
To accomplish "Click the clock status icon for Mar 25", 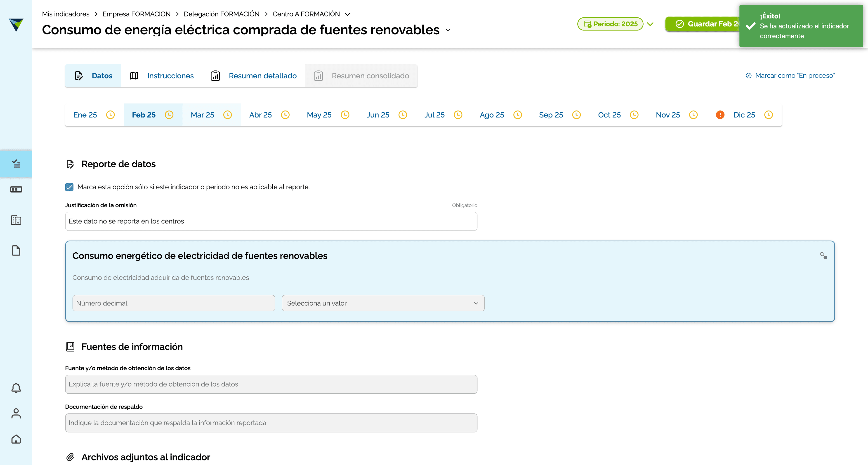I will [228, 115].
